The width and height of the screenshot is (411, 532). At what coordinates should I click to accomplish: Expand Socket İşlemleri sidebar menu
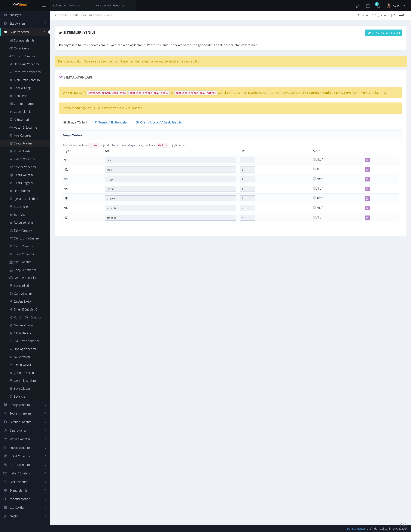tap(25, 413)
